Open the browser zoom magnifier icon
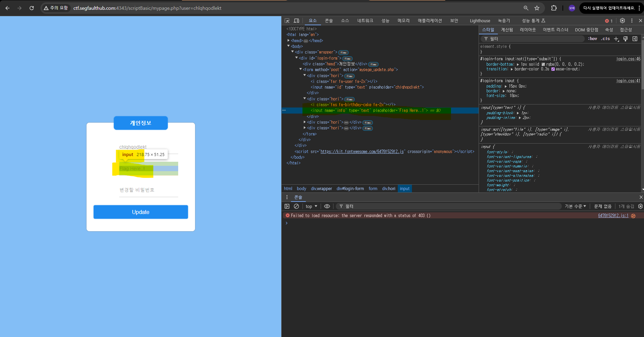This screenshot has height=337, width=644. click(x=526, y=8)
